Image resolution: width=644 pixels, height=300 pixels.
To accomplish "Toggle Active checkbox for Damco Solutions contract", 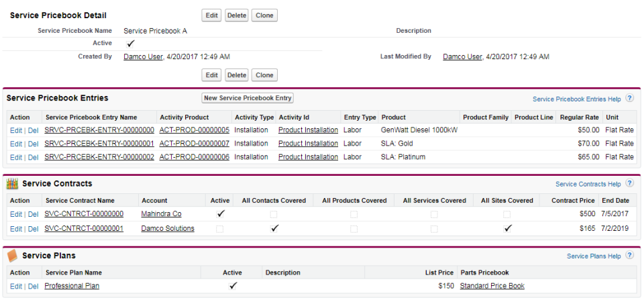I will click(x=219, y=229).
